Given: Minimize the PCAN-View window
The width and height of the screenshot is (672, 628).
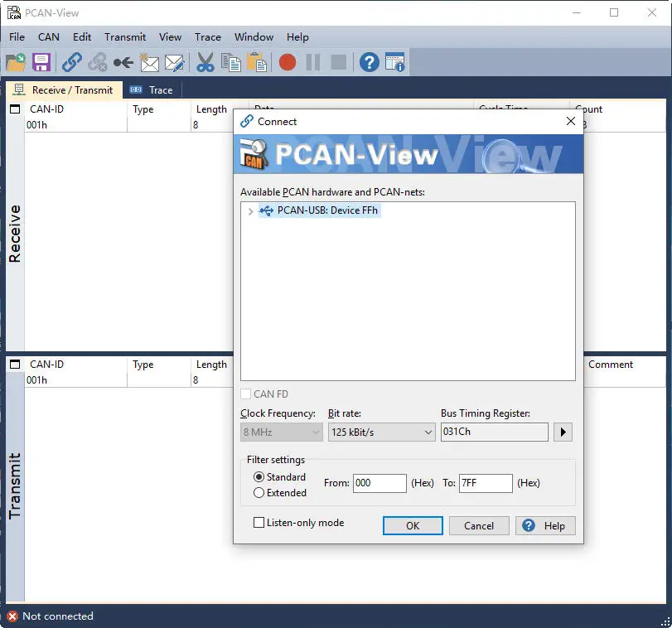Looking at the screenshot, I should [577, 13].
